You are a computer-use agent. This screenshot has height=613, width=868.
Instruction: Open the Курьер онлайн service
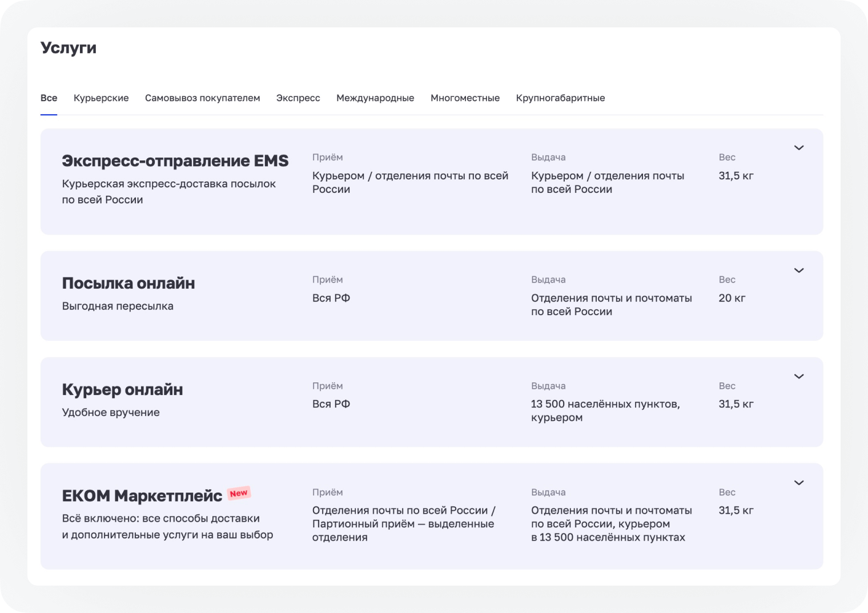pos(122,390)
